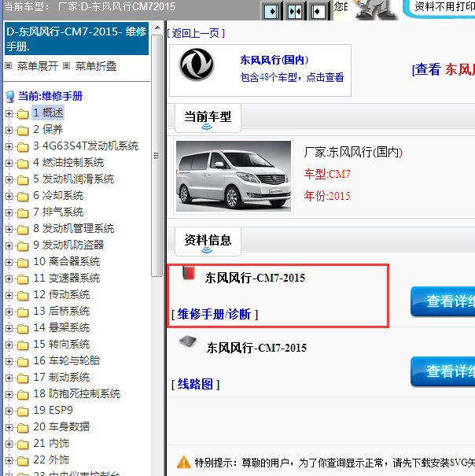Select the 10 离合器系统 tree item
Viewport: 475px width, 476px height.
67,261
